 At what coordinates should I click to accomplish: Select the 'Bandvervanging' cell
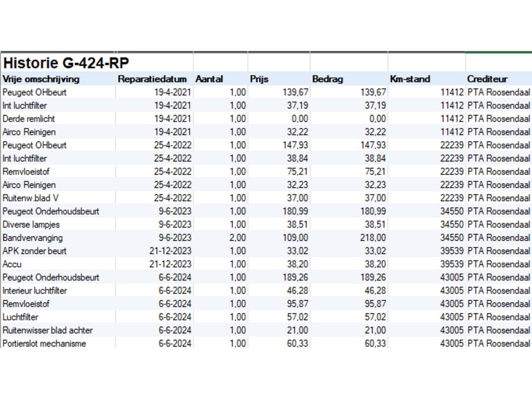(33, 237)
